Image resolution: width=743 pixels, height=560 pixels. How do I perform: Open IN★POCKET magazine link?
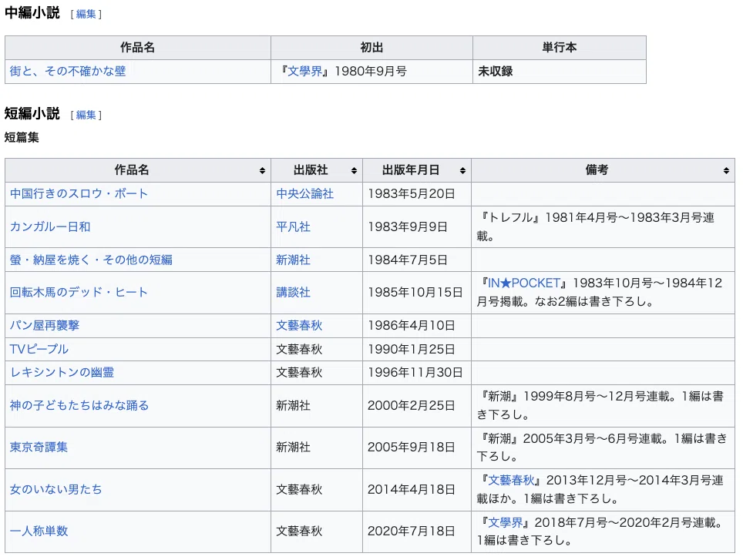[x=525, y=283]
